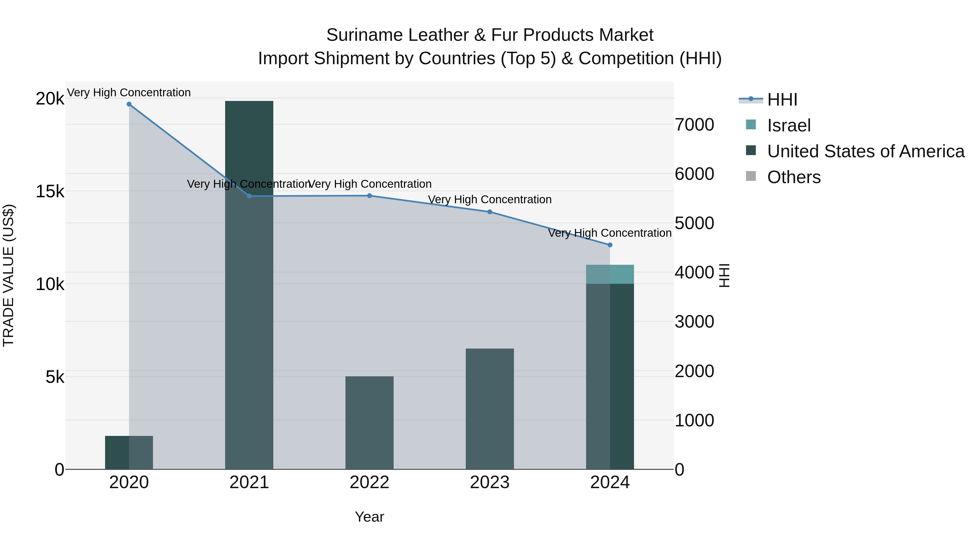Click the 3000 HHI axis tick

click(x=694, y=322)
